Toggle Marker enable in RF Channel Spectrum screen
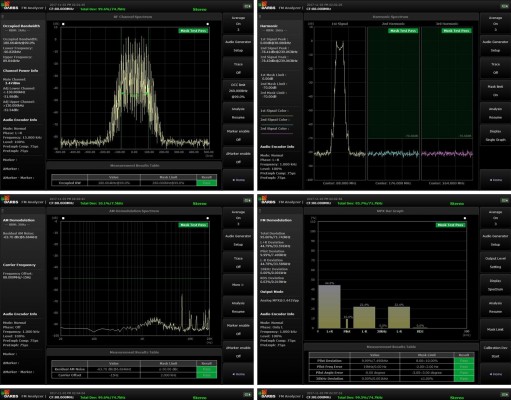Viewport: 511px width, 400px height. tap(238, 135)
